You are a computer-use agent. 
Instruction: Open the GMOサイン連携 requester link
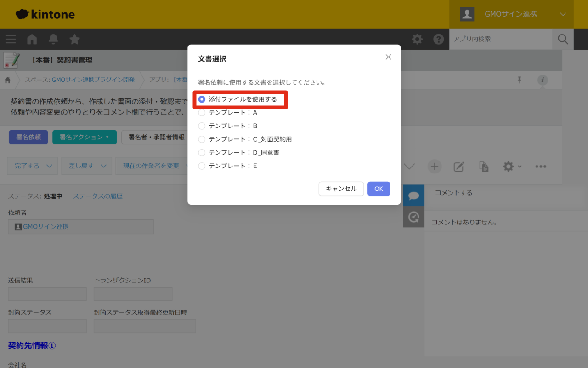(x=46, y=227)
